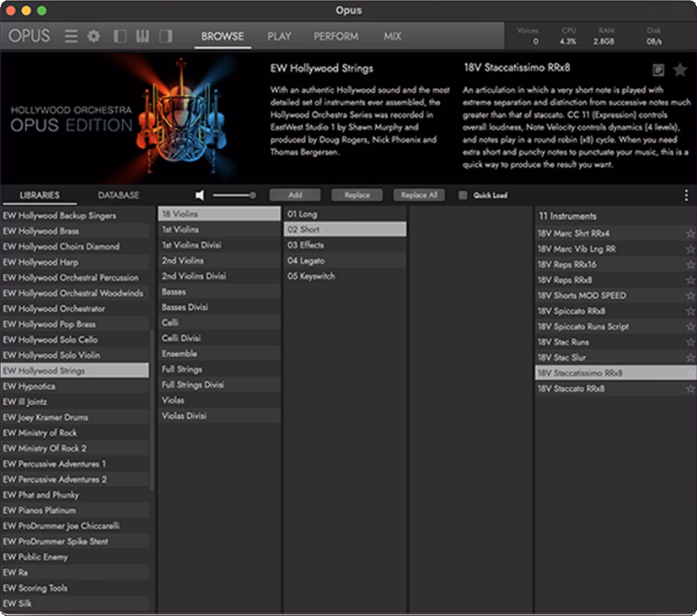697x616 pixels.
Task: Select EW Hollywood Pop Brass library
Action: pos(75,324)
